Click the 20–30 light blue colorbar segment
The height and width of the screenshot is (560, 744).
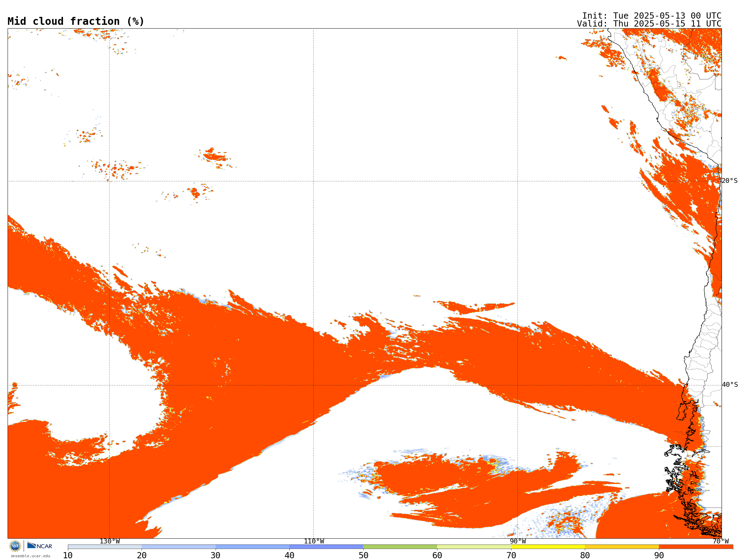(x=178, y=547)
